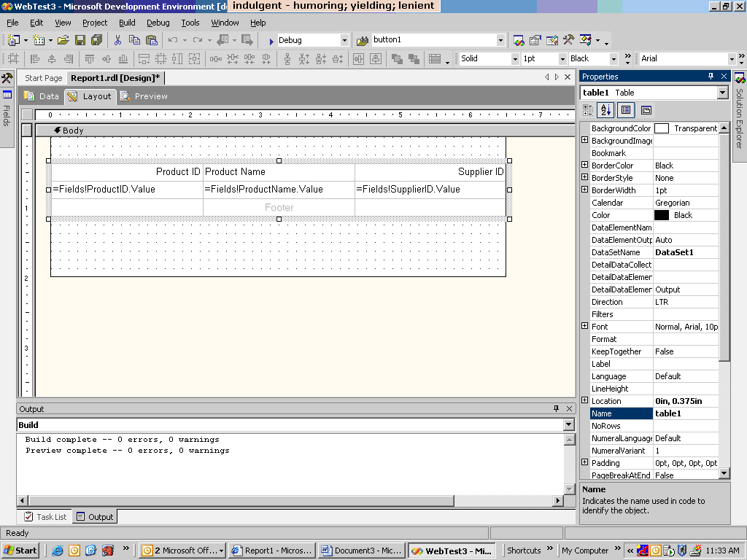
Task: Switch to the Task List tab
Action: [45, 517]
